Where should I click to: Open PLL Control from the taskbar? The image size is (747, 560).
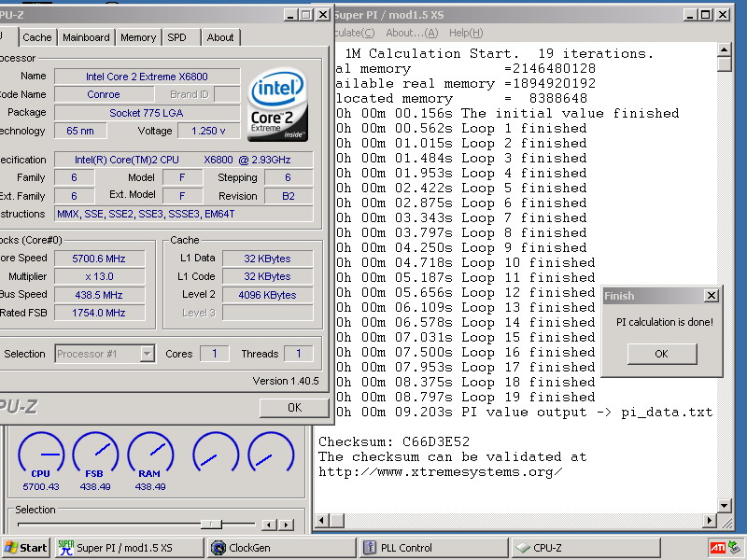(x=433, y=548)
